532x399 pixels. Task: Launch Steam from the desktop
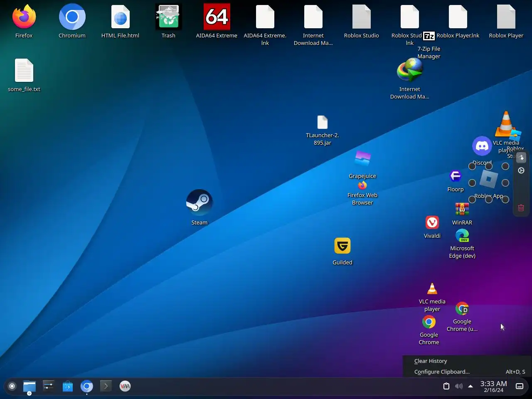pyautogui.click(x=199, y=202)
